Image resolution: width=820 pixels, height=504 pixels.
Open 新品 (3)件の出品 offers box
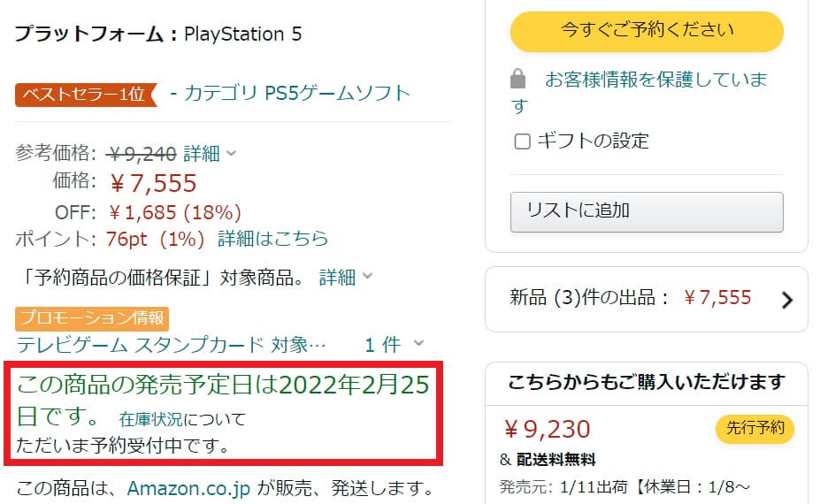tap(647, 299)
